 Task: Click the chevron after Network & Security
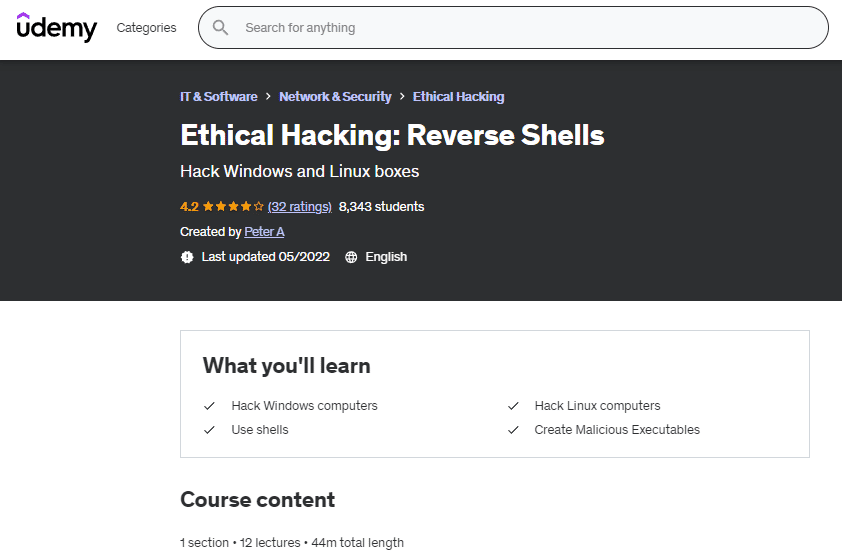pos(402,97)
